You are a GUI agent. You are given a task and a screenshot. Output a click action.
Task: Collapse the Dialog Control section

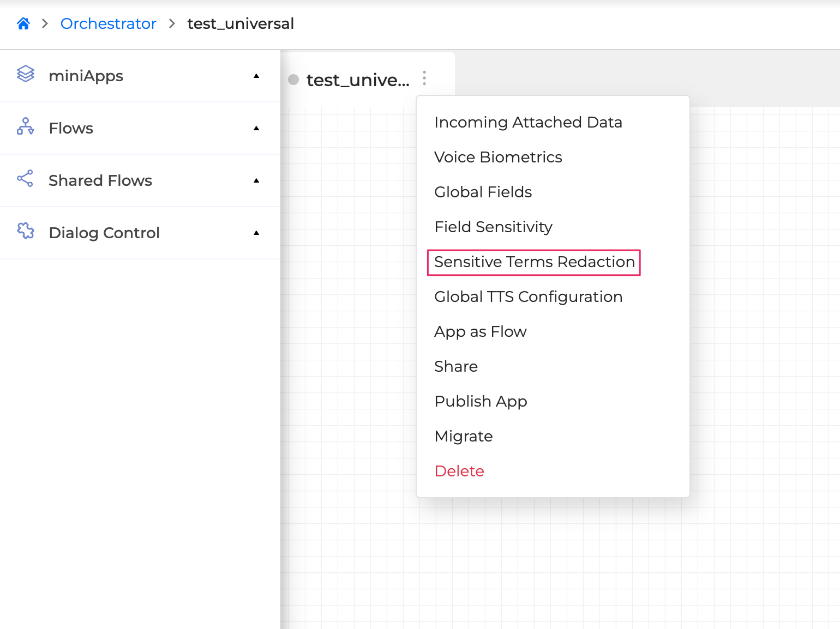(x=256, y=233)
